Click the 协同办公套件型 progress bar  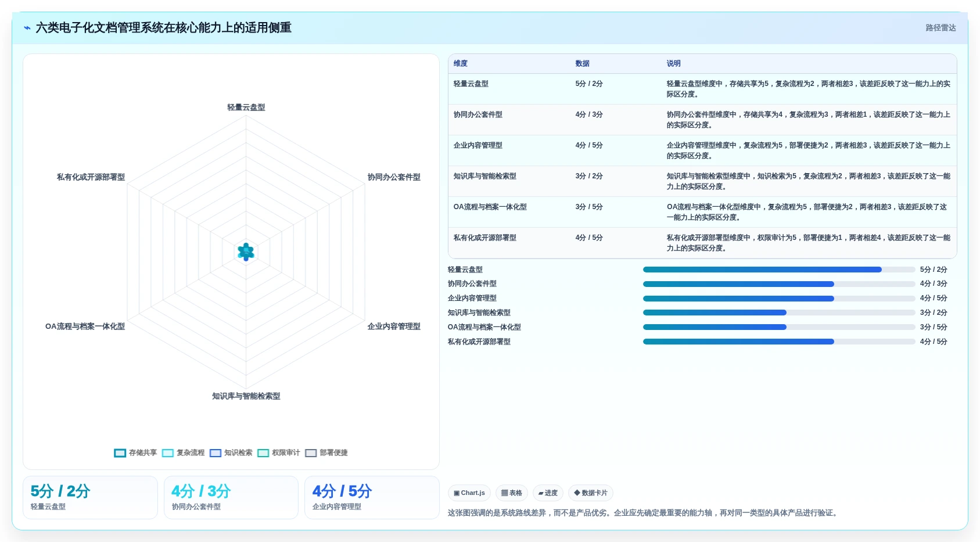pos(779,284)
